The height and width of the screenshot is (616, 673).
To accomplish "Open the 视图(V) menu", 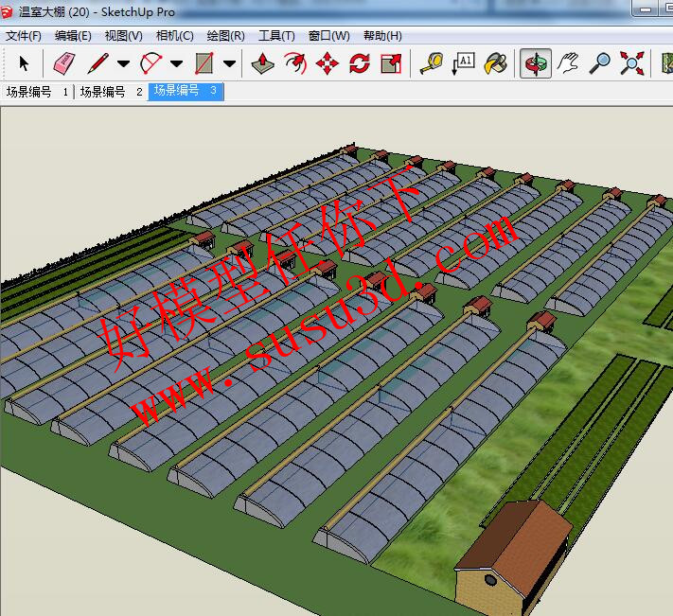I will 124,36.
